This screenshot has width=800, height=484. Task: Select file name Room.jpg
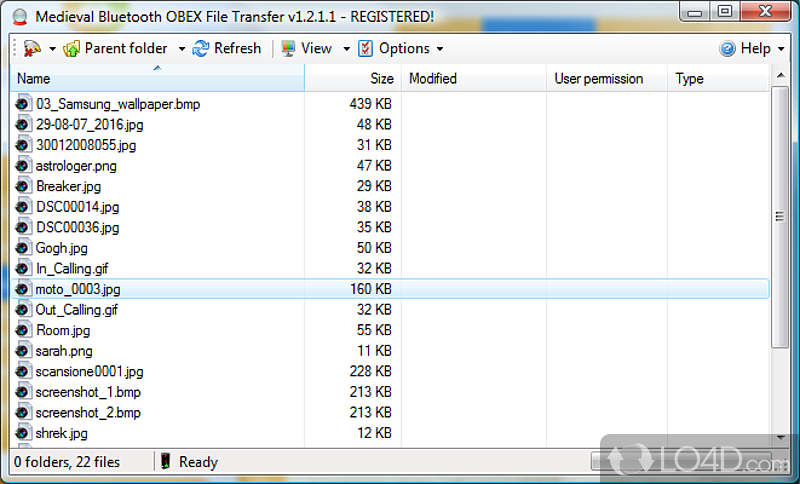[x=63, y=330]
